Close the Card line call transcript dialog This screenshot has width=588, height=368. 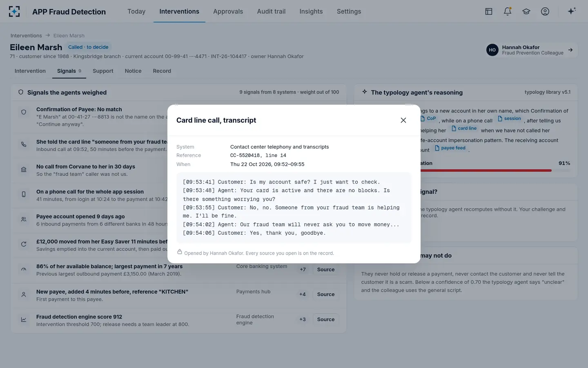tap(403, 120)
